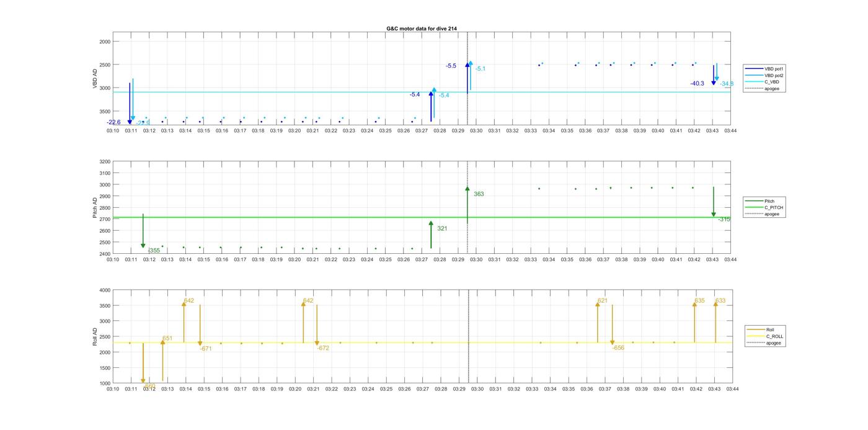Click the "-5.5" VBD value label

451,66
